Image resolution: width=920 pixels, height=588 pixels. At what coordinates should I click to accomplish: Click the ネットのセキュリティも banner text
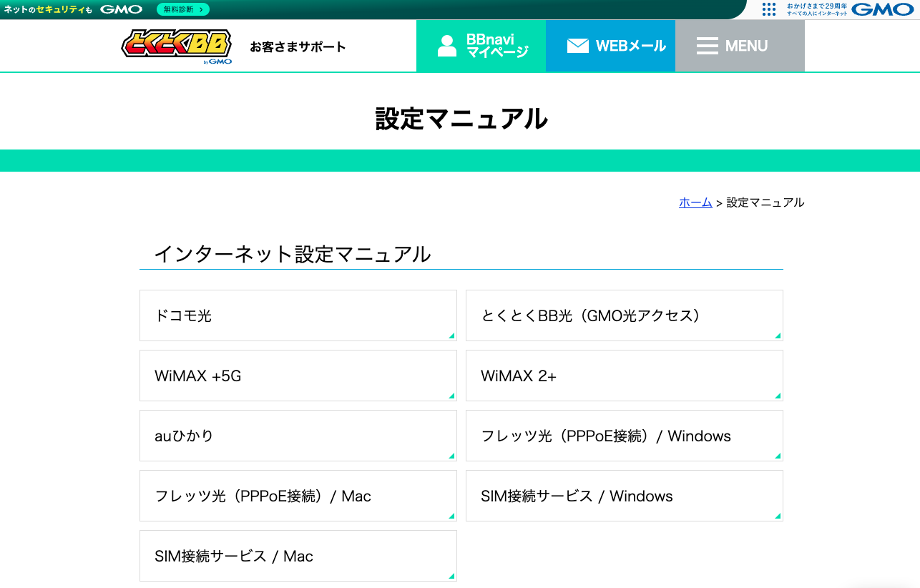48,9
